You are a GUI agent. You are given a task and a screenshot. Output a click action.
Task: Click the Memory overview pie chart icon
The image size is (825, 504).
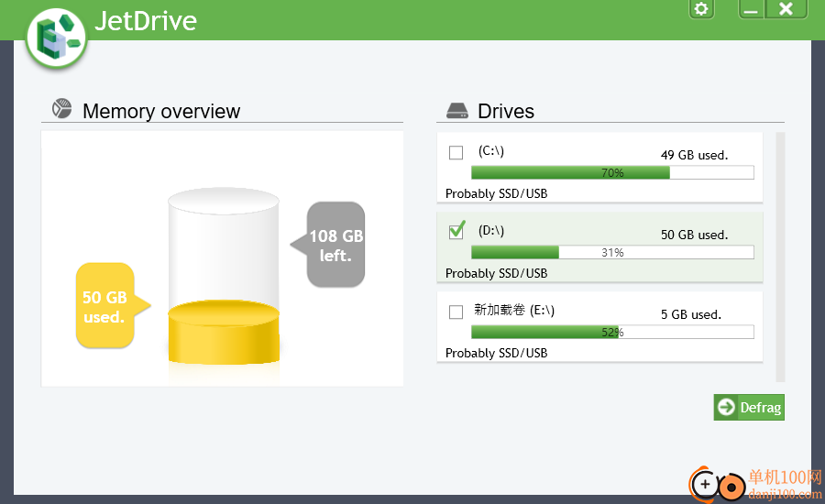pos(61,108)
